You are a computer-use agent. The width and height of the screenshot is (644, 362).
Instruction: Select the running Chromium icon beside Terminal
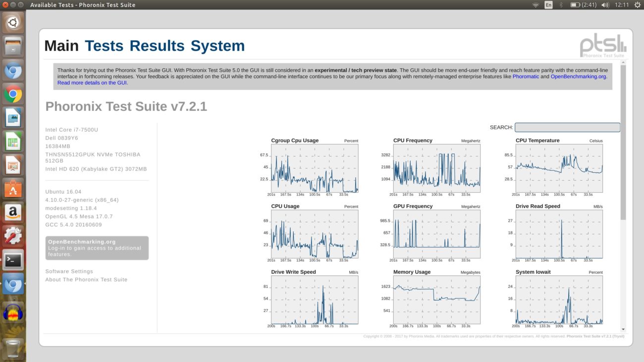click(x=13, y=284)
